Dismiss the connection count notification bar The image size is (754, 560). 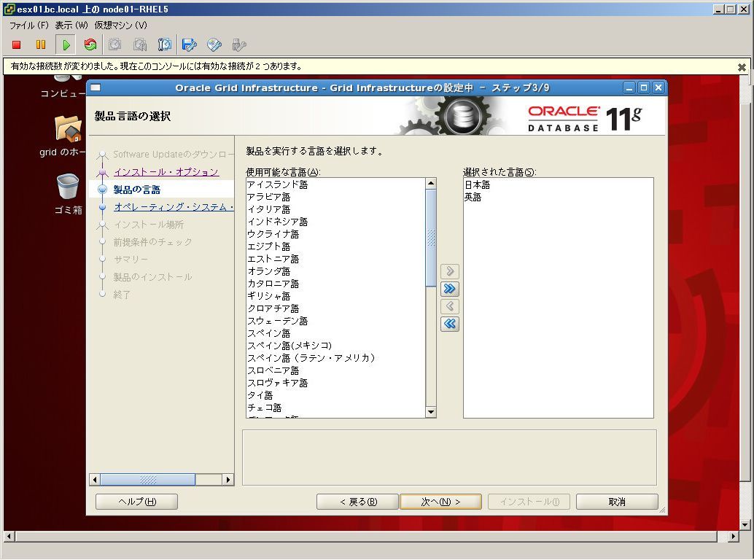(742, 67)
